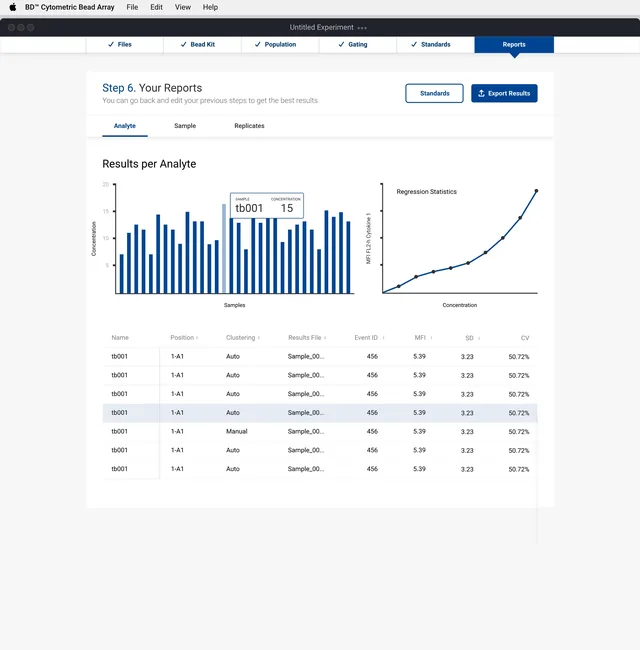
Task: Click the Samples axis label
Action: tap(235, 305)
